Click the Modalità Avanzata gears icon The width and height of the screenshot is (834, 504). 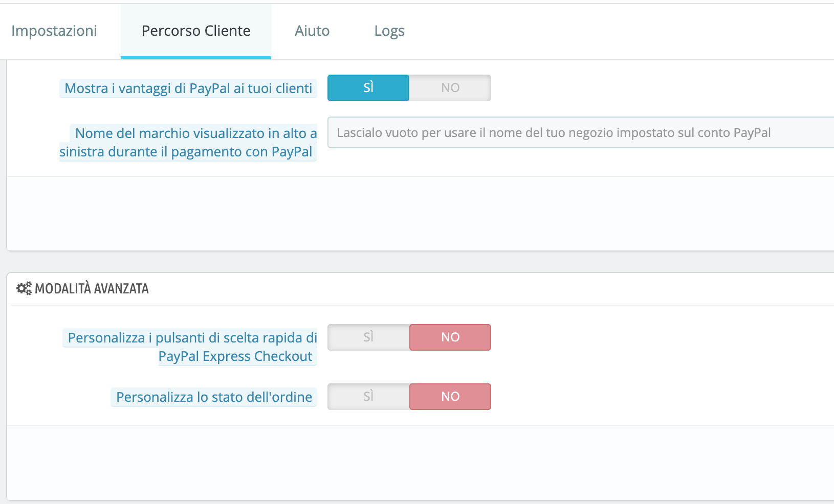pyautogui.click(x=24, y=288)
